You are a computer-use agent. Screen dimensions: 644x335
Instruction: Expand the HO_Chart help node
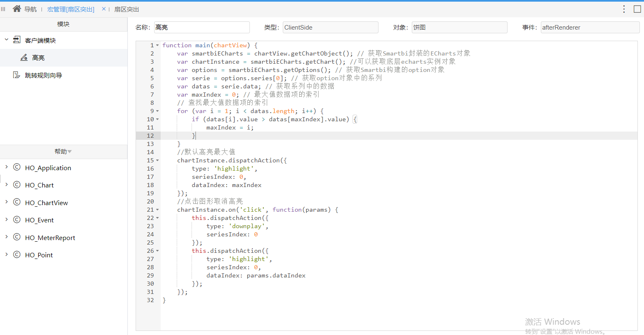point(7,185)
